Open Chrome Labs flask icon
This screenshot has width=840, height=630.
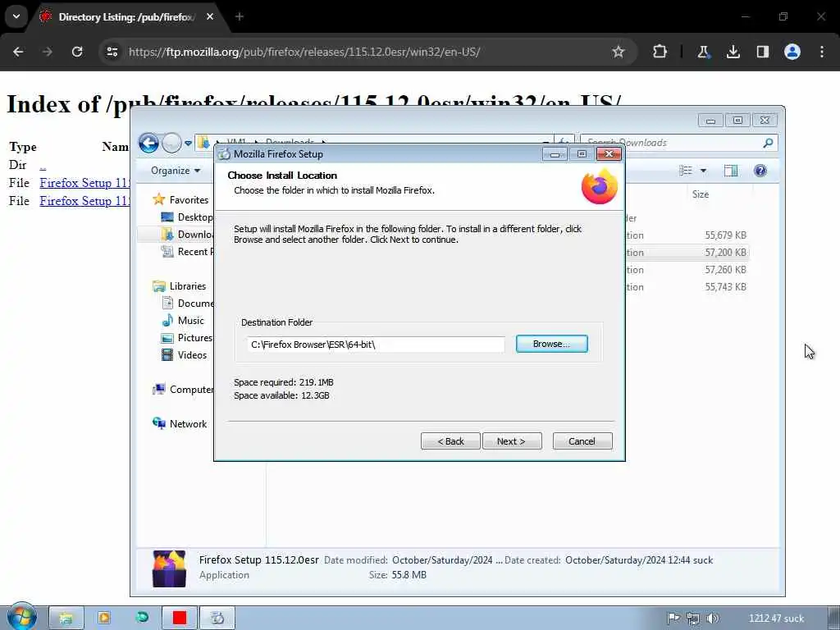pyautogui.click(x=703, y=52)
